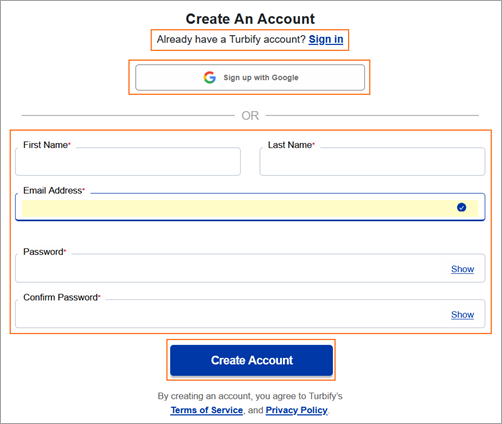Show the Password field contents
The height and width of the screenshot is (424, 502).
tap(462, 269)
